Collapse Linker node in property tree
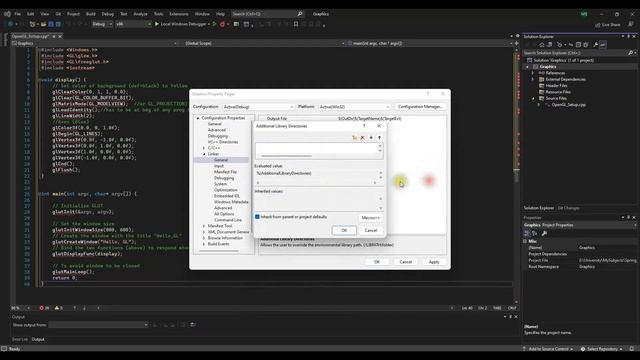This screenshot has width=640, height=360. 204,154
